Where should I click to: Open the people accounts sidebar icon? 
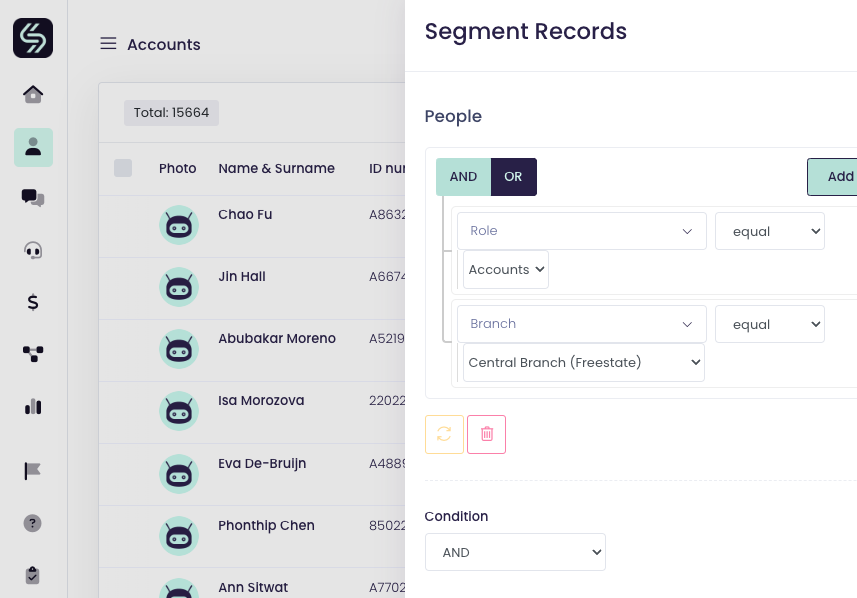click(x=33, y=147)
